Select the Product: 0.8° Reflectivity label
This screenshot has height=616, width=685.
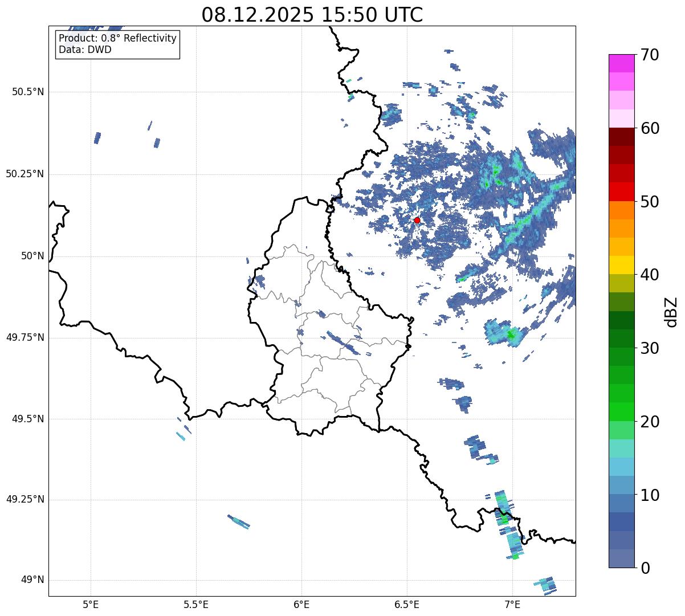pyautogui.click(x=118, y=38)
